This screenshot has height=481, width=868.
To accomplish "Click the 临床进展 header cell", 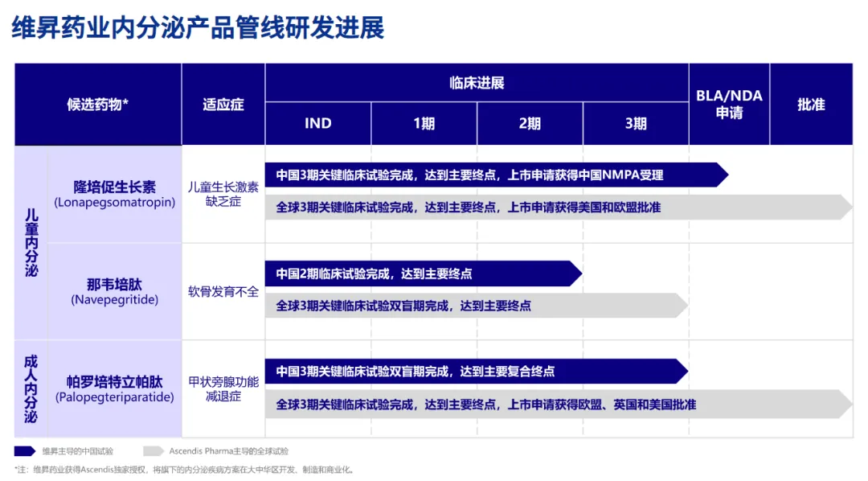I will point(476,83).
